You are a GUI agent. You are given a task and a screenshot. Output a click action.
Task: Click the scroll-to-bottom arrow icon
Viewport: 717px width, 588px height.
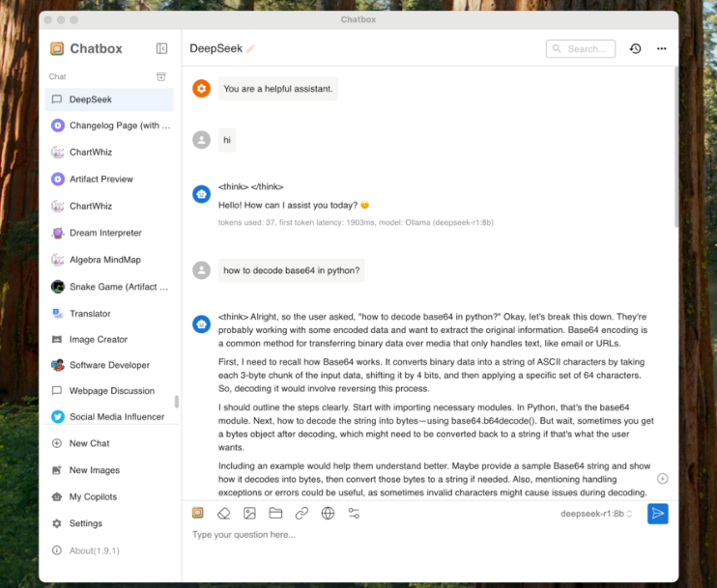coord(663,478)
